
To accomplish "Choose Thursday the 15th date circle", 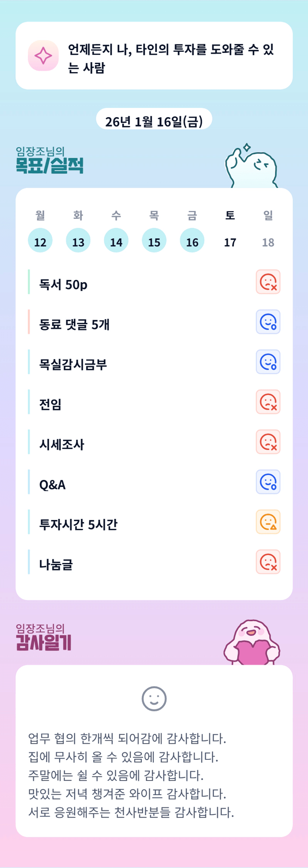I will (154, 240).
